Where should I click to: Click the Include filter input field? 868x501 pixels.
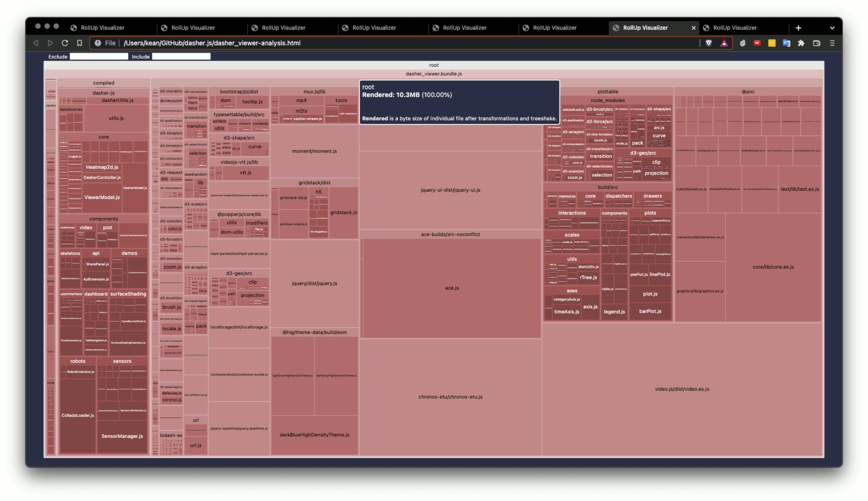181,57
